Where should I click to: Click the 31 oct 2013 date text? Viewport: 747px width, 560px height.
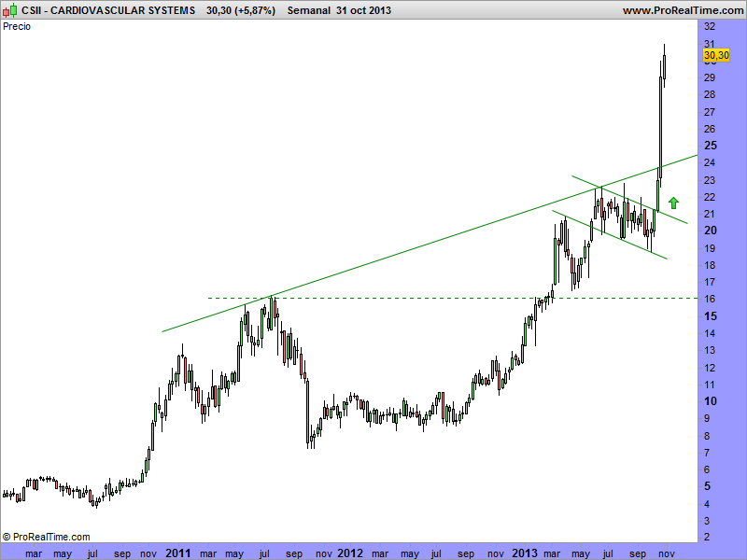363,10
